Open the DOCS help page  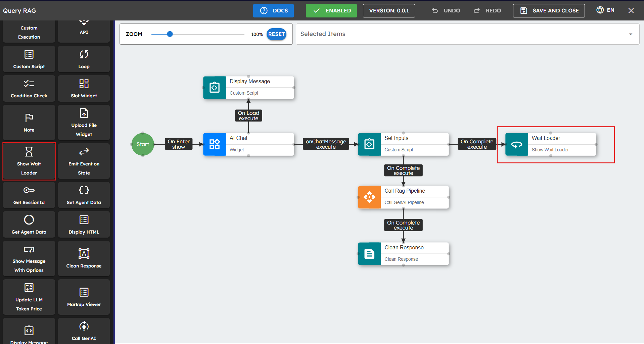[273, 11]
